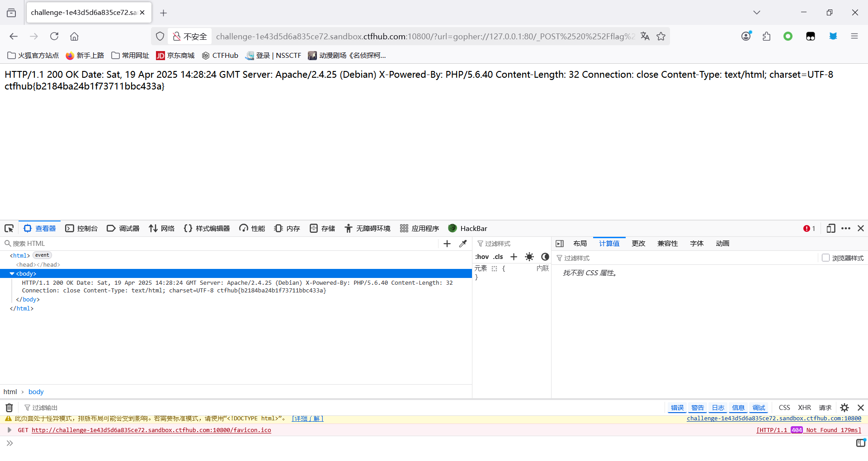This screenshot has height=461, width=868.
Task: Toggle dark color scheme simulation icon
Action: click(545, 257)
